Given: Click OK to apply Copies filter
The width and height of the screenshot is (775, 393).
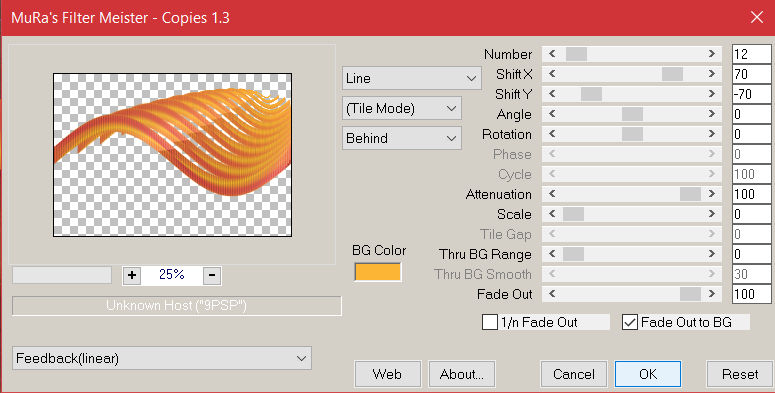Looking at the screenshot, I should point(648,374).
